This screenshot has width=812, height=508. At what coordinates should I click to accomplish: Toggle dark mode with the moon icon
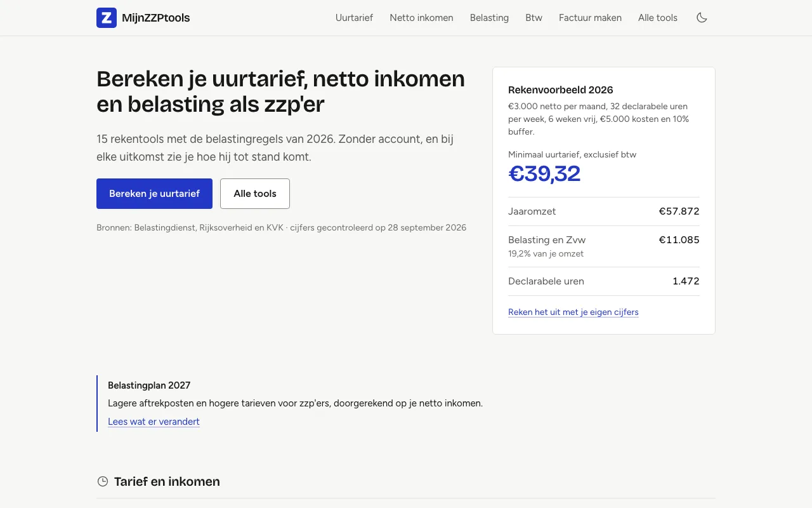[702, 18]
